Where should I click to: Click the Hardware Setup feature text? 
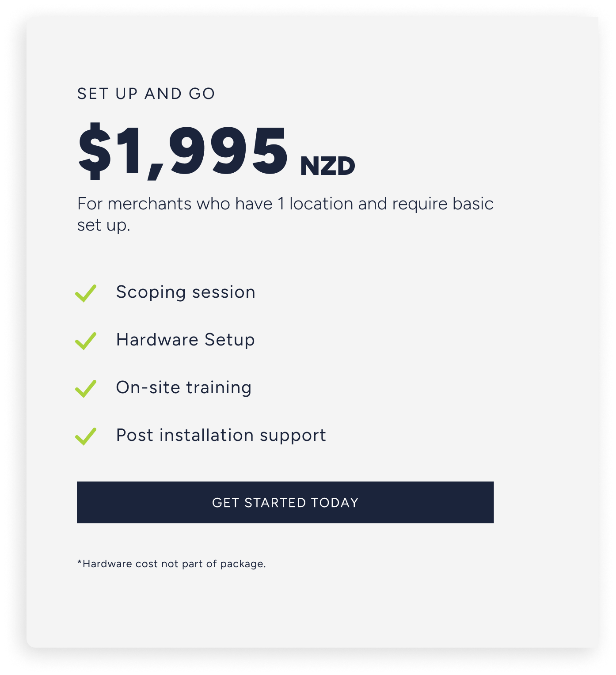185,340
